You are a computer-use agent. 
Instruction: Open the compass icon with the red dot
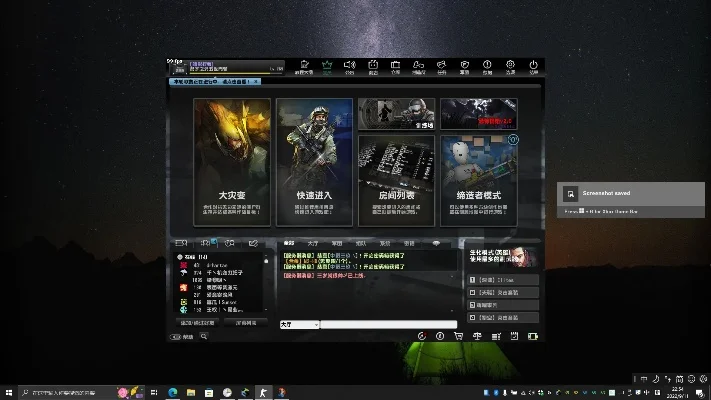tap(422, 336)
